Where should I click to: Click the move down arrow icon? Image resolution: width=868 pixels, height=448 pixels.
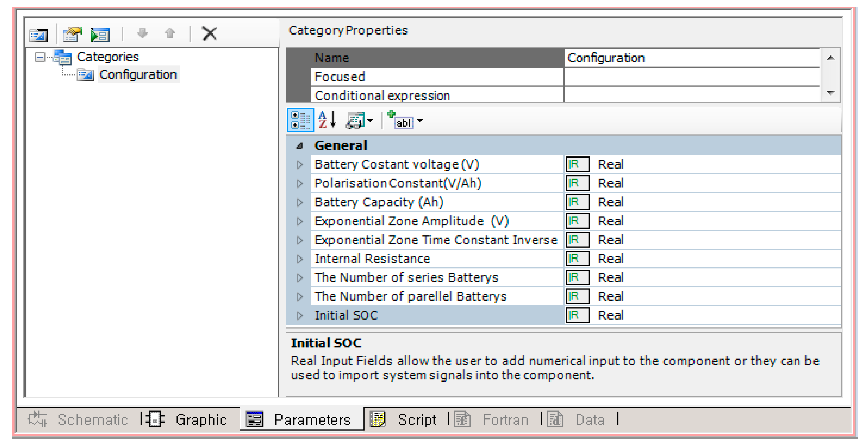click(143, 33)
